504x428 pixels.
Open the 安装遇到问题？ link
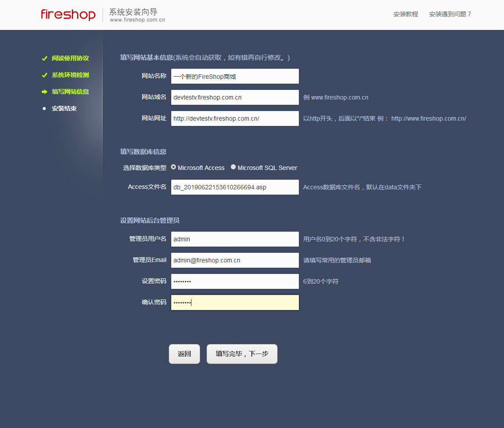pyautogui.click(x=450, y=14)
